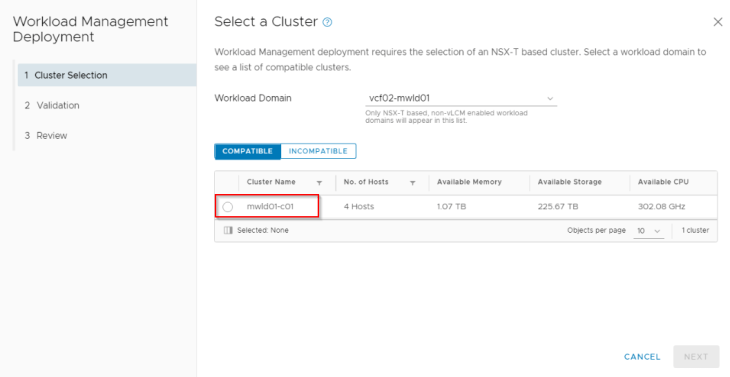This screenshot has height=377, width=730.
Task: Open the Select a Cluster help icon
Action: pyautogui.click(x=327, y=22)
